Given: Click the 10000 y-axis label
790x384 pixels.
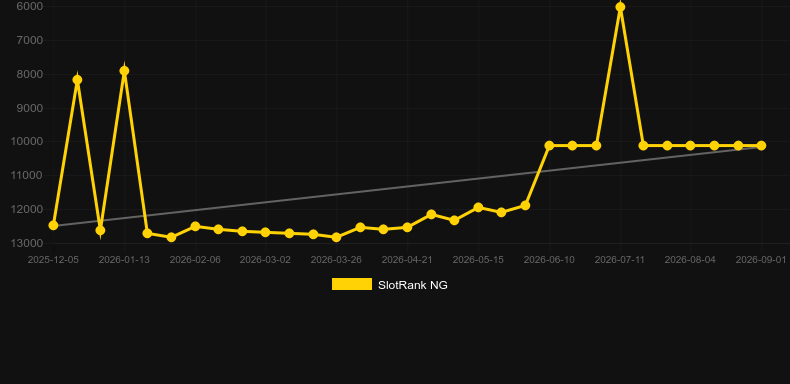Looking at the screenshot, I should coord(27,141).
